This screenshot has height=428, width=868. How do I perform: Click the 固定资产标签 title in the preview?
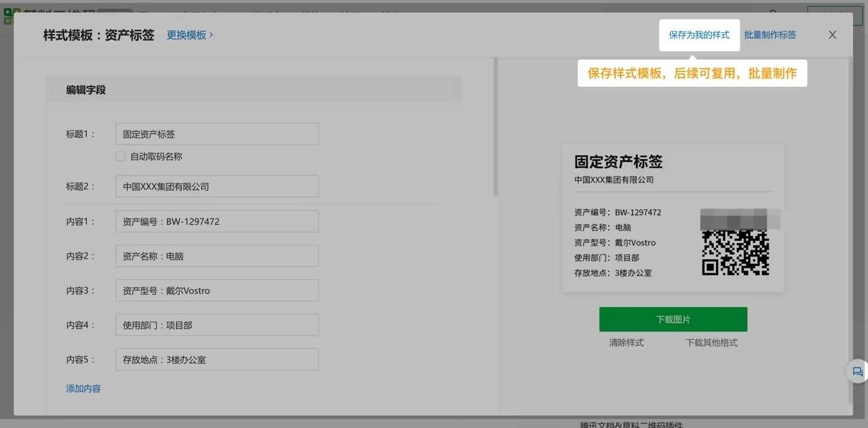coord(618,162)
